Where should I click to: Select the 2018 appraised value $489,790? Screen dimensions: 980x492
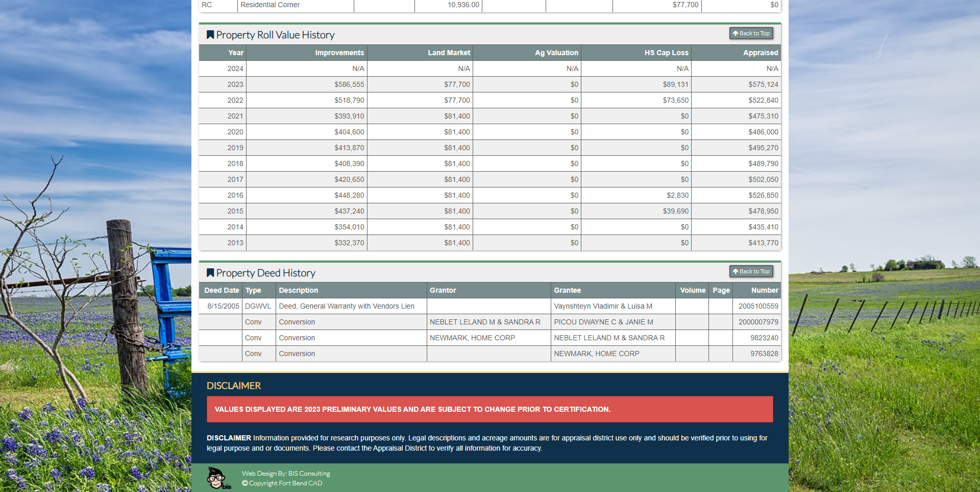click(x=763, y=163)
